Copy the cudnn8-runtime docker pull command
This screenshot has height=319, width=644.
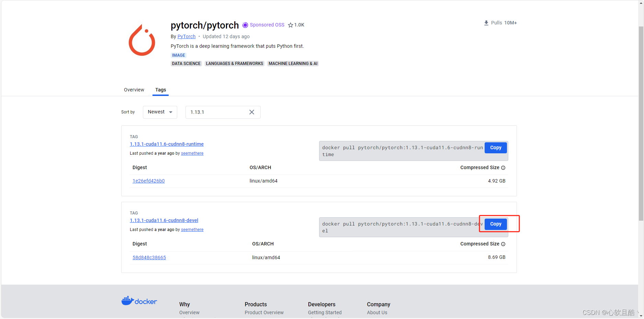click(x=495, y=147)
